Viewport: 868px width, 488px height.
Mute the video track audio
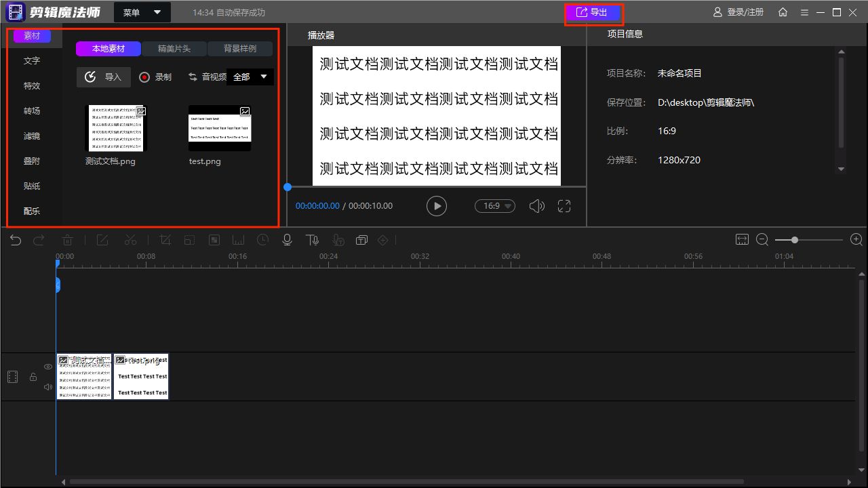click(x=48, y=387)
